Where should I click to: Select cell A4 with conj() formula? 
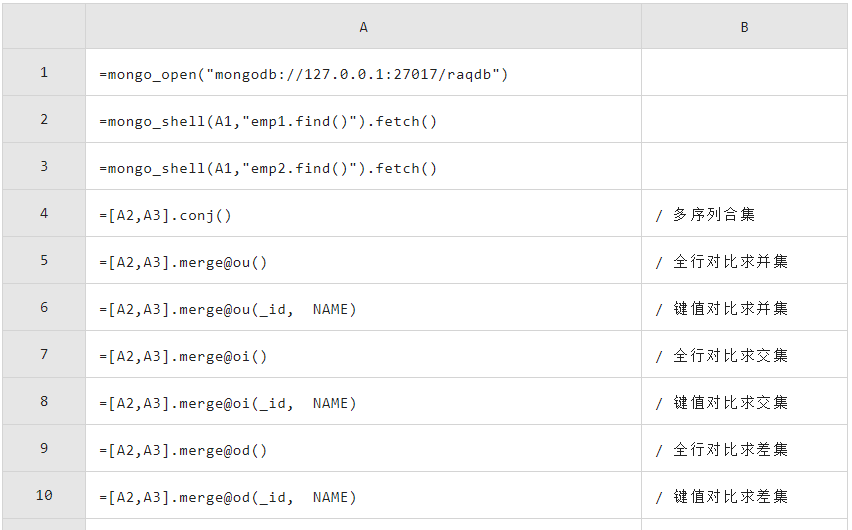363,213
